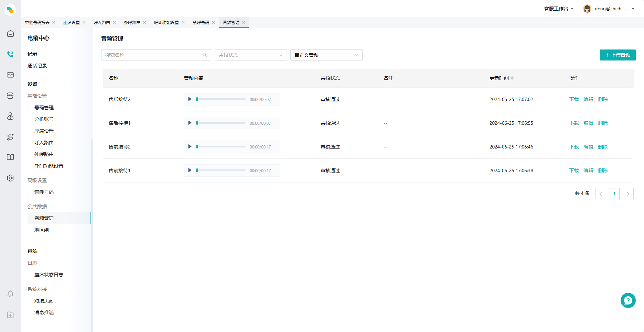644x332 pixels.
Task: Switch to the 外呼路由 tab
Action: tap(132, 22)
